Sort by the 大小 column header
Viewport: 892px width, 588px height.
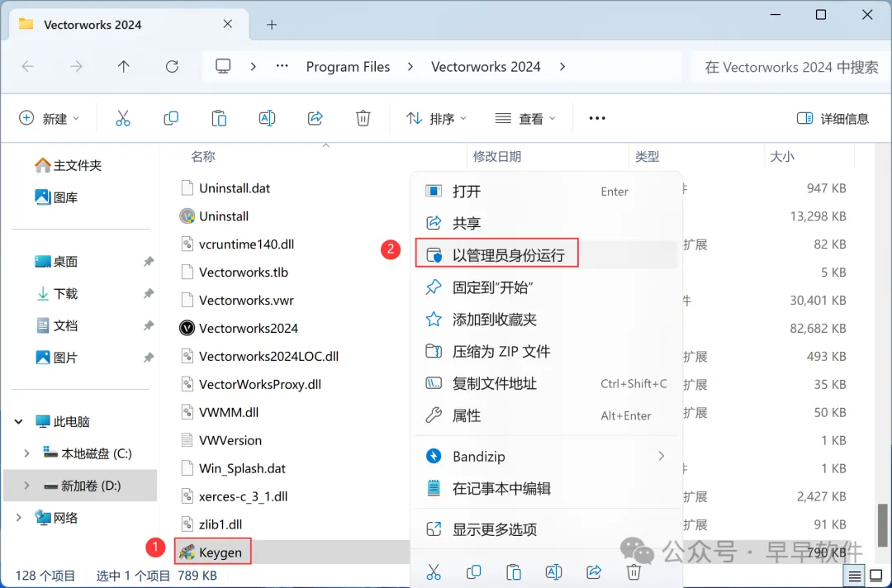pyautogui.click(x=782, y=156)
